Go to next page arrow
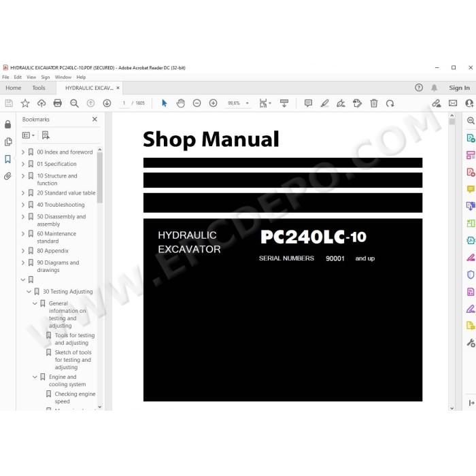 (x=107, y=103)
